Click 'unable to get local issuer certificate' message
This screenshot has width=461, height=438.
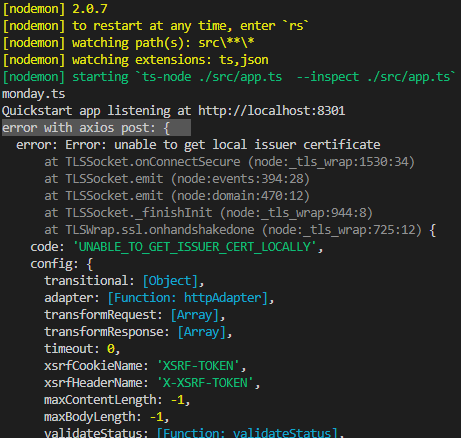coord(247,145)
